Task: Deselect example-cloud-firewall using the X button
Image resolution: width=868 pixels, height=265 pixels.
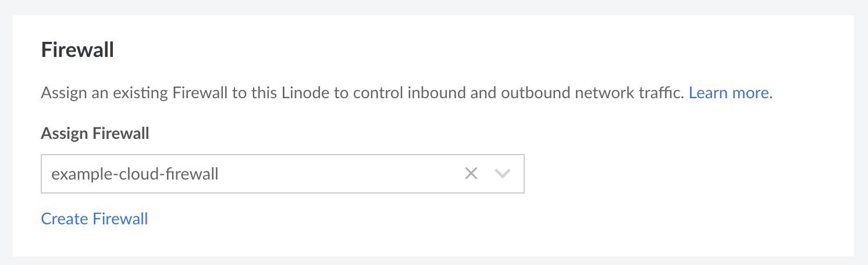Action: coord(471,173)
